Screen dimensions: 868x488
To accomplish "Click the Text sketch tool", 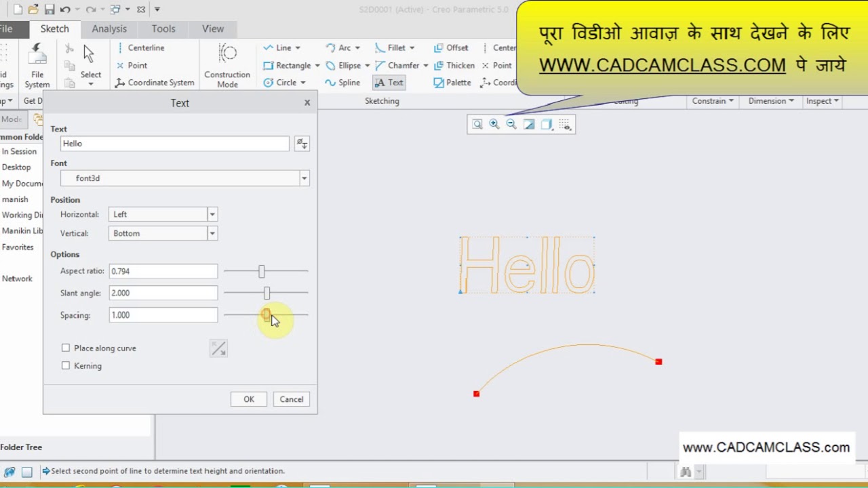I will click(x=389, y=83).
